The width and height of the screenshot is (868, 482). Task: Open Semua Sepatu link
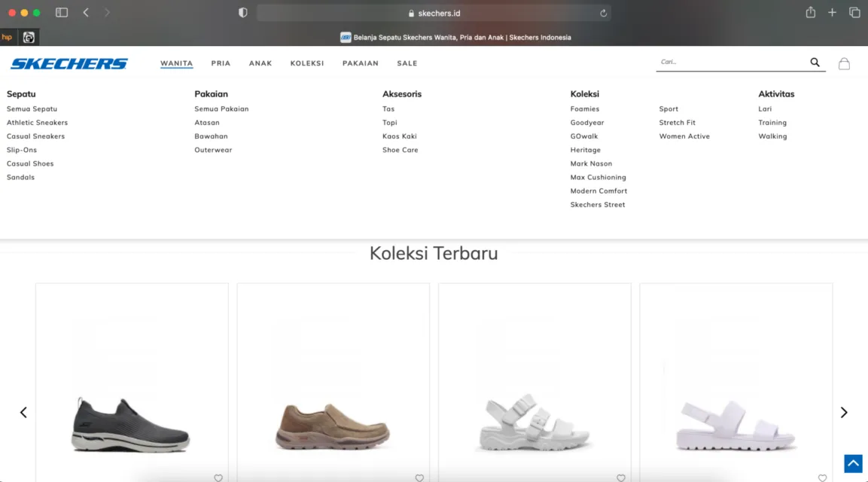(x=32, y=109)
